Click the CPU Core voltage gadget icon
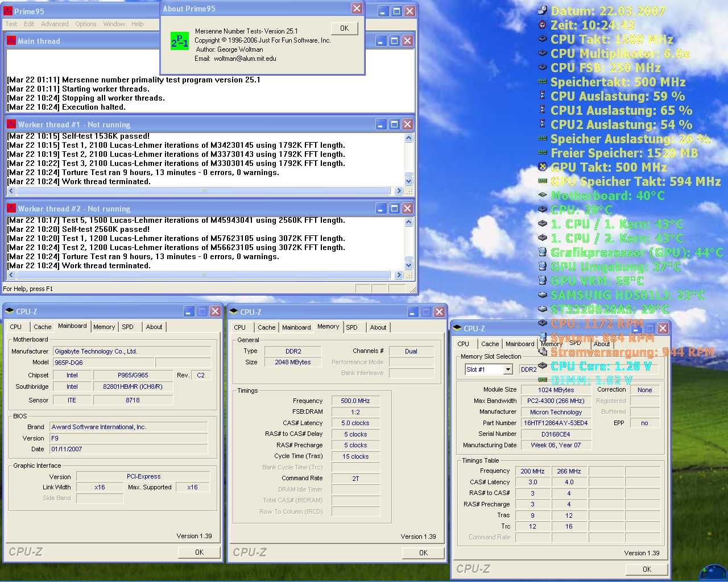The width and height of the screenshot is (728, 582). (543, 365)
